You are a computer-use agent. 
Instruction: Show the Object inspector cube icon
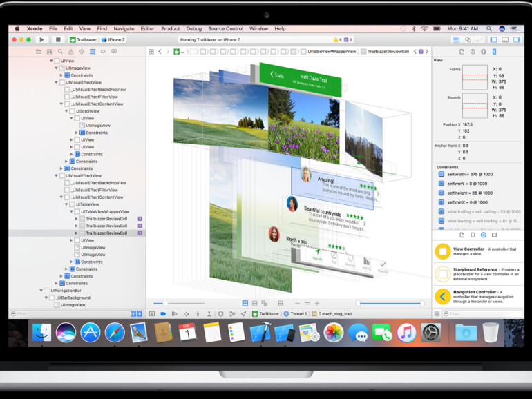click(x=484, y=52)
